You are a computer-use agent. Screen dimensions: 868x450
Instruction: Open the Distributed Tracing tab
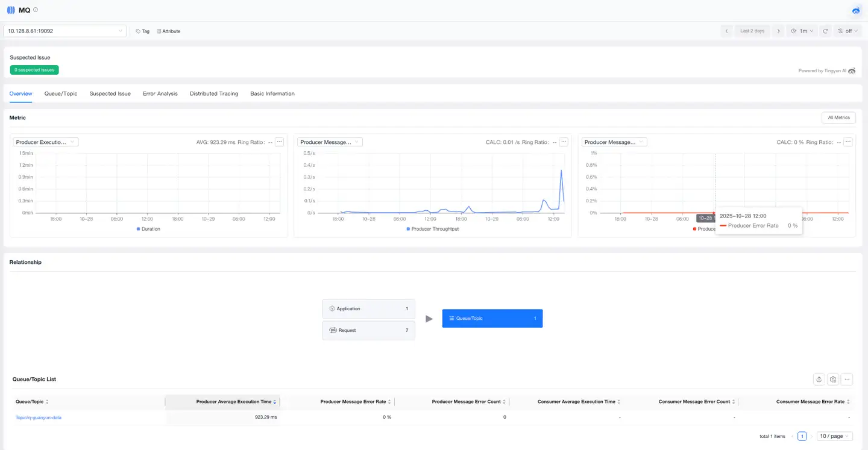(x=213, y=93)
